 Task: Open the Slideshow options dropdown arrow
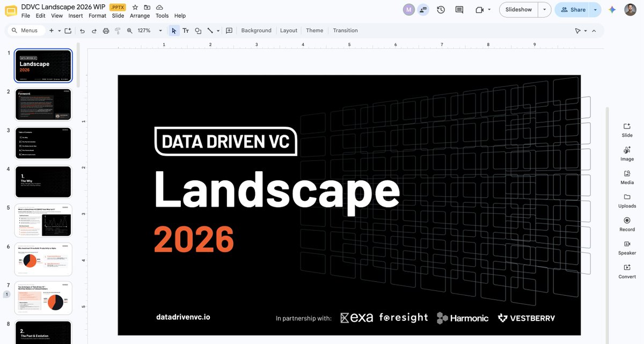tap(545, 10)
